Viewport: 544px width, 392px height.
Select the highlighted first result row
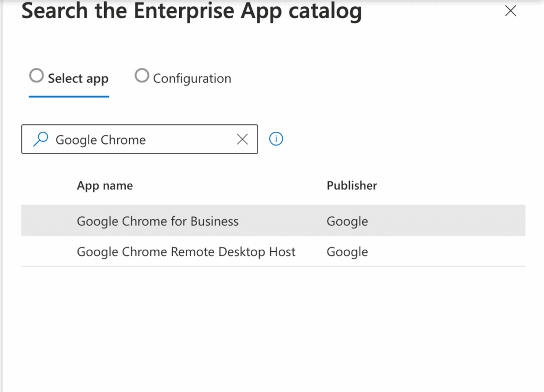273,220
